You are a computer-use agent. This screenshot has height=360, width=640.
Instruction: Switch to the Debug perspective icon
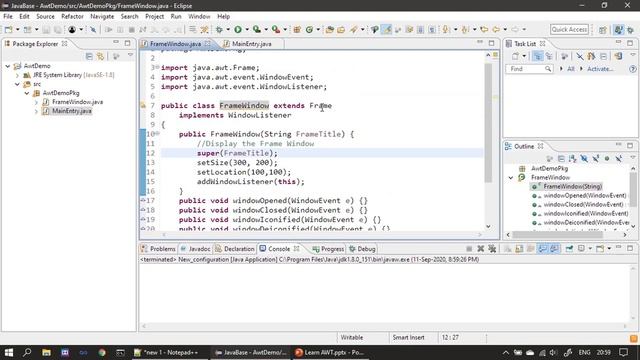click(631, 30)
